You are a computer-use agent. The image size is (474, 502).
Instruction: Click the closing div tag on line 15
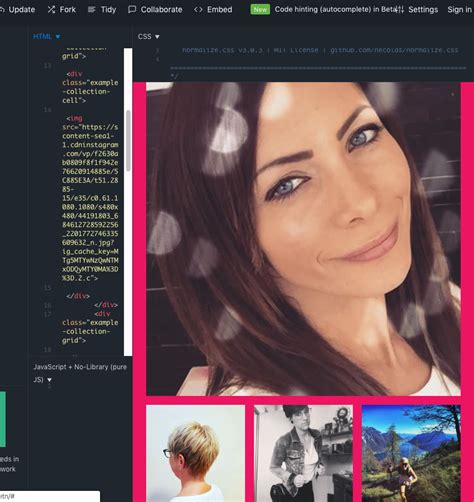78,296
